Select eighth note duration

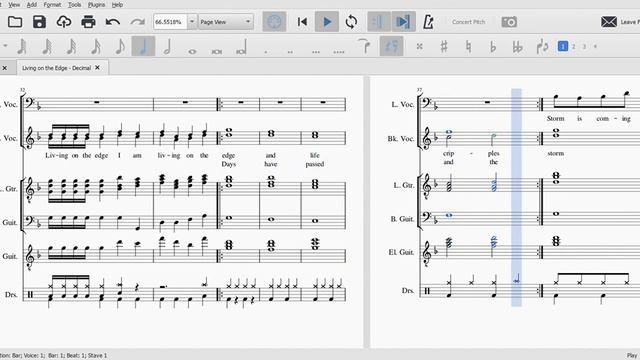coord(120,47)
